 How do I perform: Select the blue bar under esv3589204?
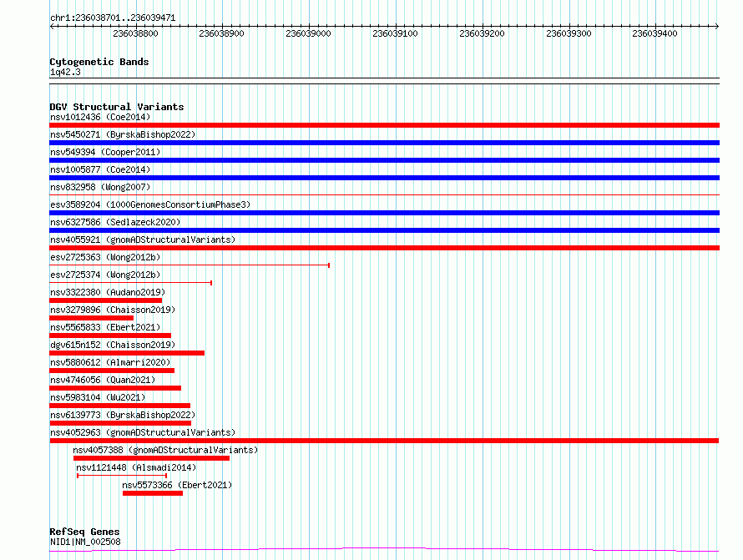pos(384,213)
